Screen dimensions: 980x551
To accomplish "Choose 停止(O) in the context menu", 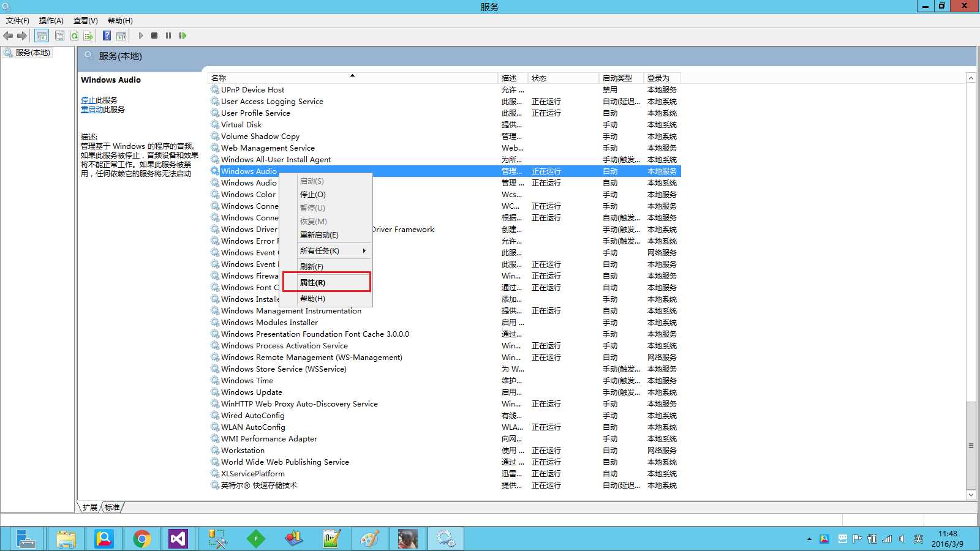I will [326, 195].
